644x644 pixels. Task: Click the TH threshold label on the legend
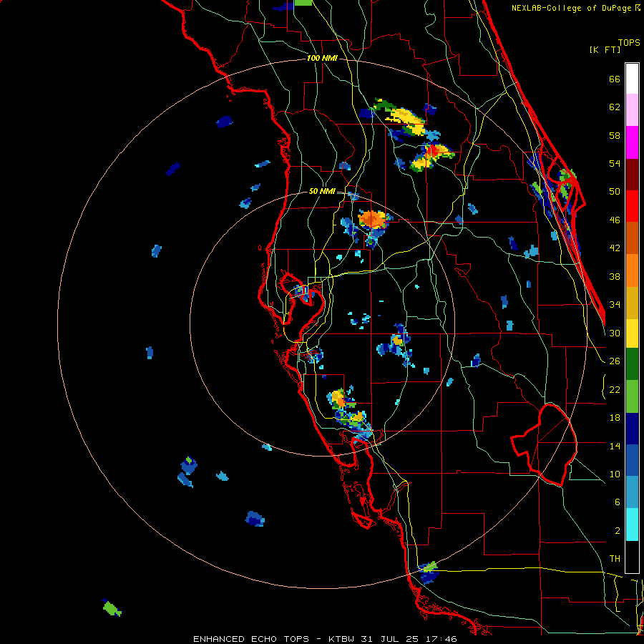615,559
